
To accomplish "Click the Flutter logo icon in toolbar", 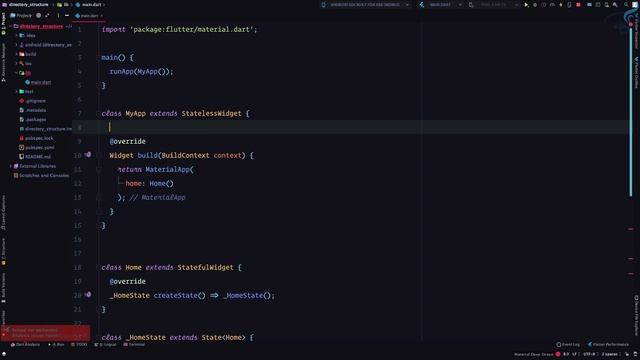I will pos(422,5).
